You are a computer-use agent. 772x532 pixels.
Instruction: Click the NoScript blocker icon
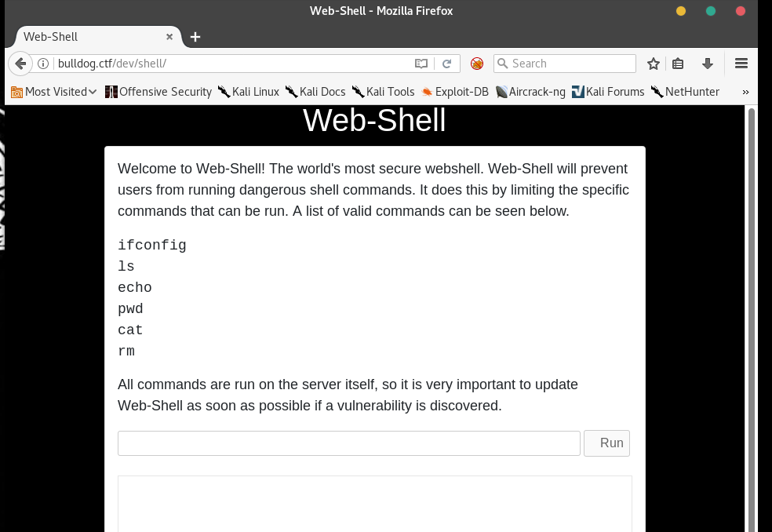tap(476, 64)
